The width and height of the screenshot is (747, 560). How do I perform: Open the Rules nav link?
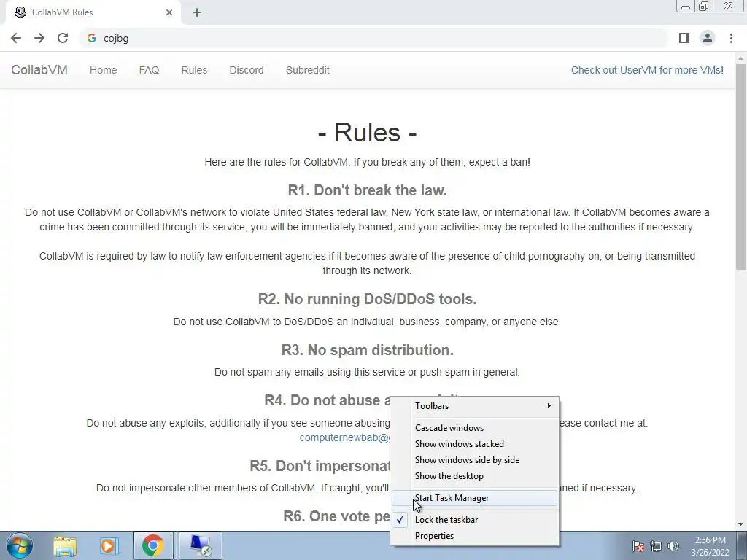coord(194,70)
